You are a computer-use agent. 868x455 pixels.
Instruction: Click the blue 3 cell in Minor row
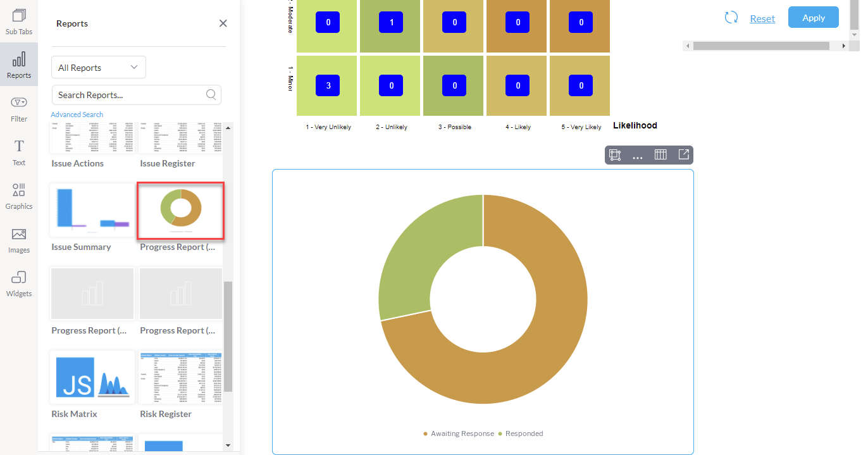(328, 85)
